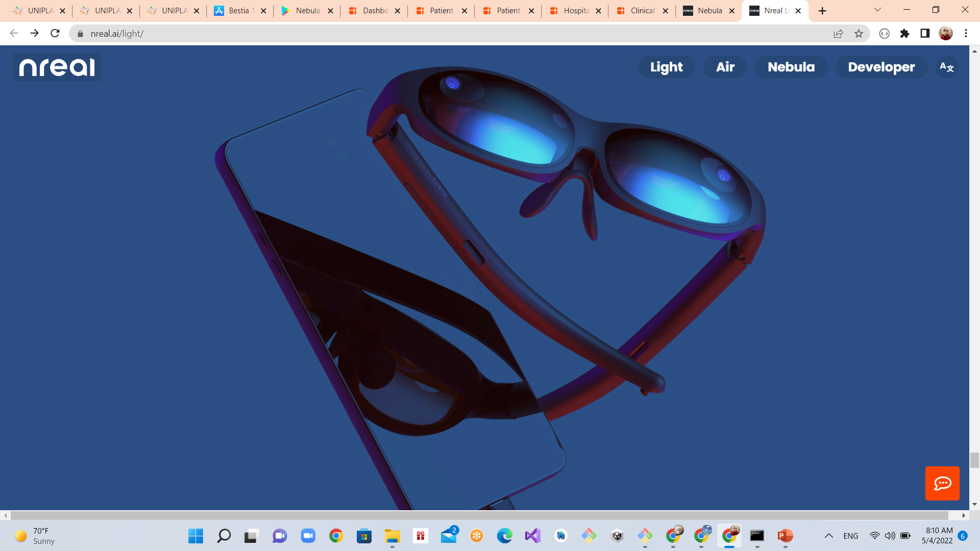Navigate to the Developer page
Screen dimensions: 980x551
tap(880, 67)
